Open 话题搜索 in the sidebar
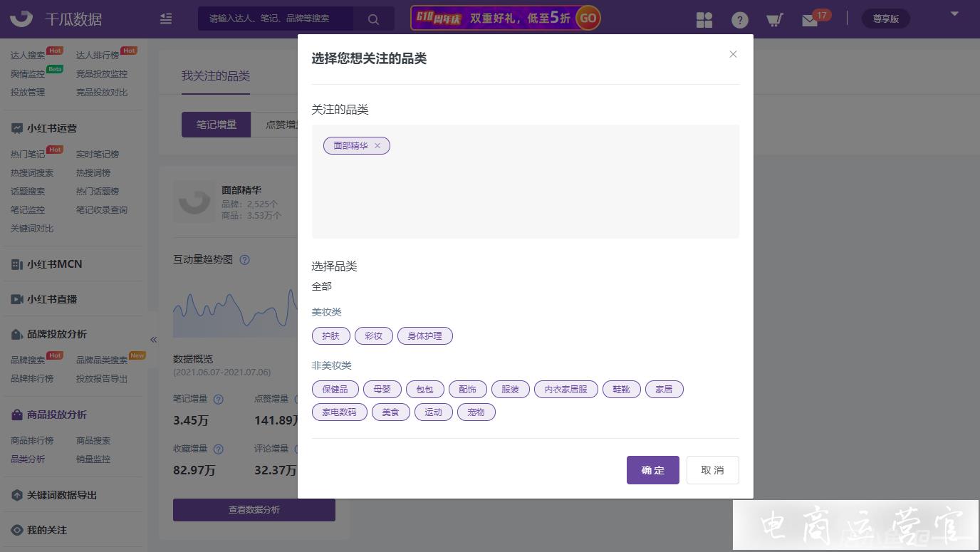This screenshot has height=552, width=980. (28, 191)
